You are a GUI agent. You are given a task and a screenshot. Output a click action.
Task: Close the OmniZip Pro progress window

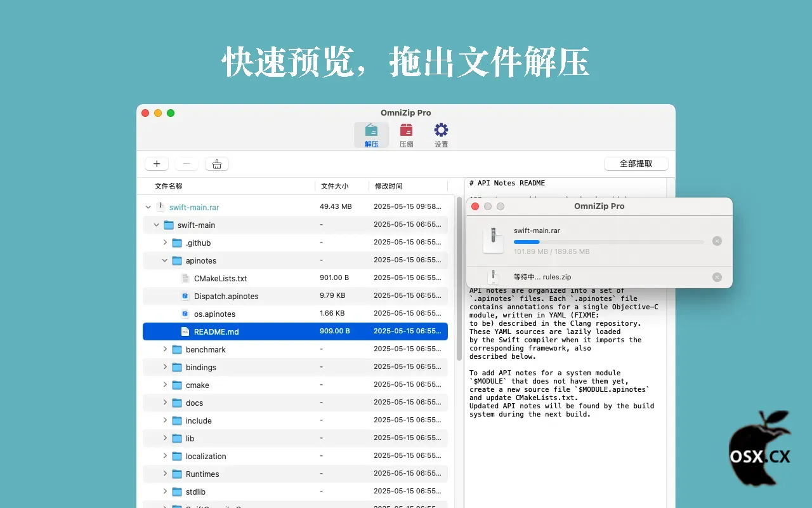point(475,206)
